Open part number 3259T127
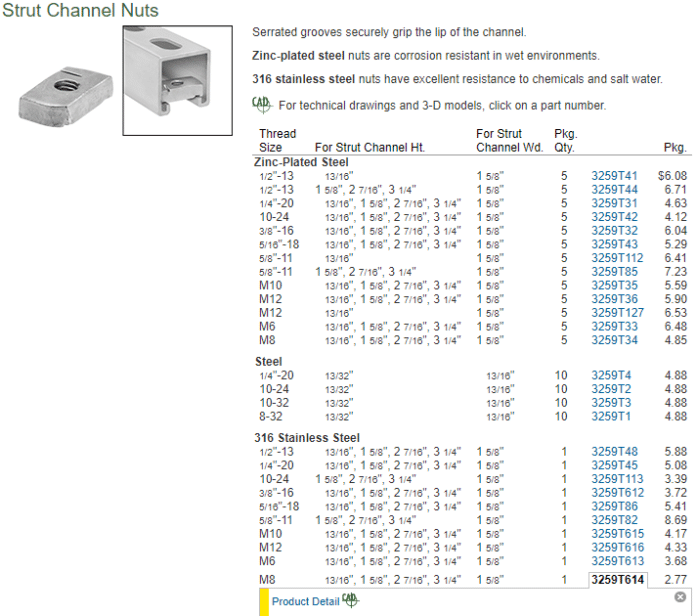The height and width of the screenshot is (616, 696). 617,313
